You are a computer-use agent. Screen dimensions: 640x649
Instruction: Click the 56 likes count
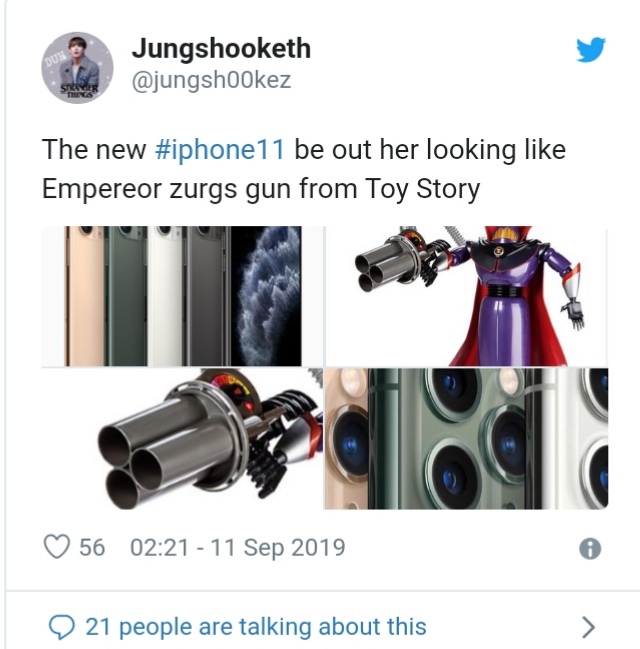point(92,547)
